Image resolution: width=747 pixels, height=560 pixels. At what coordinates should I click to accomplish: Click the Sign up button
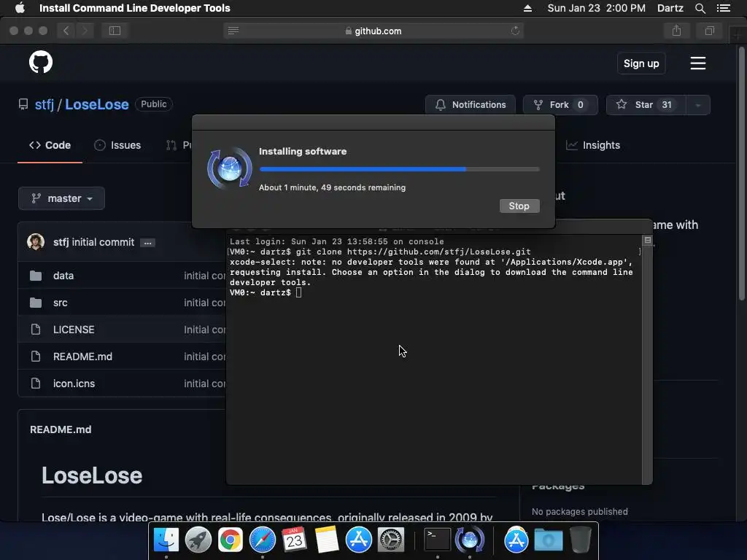(x=640, y=63)
